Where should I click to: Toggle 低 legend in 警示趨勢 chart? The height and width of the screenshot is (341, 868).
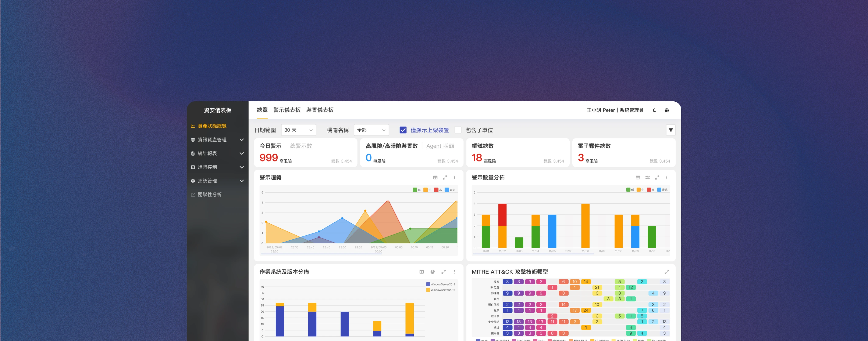click(x=416, y=190)
